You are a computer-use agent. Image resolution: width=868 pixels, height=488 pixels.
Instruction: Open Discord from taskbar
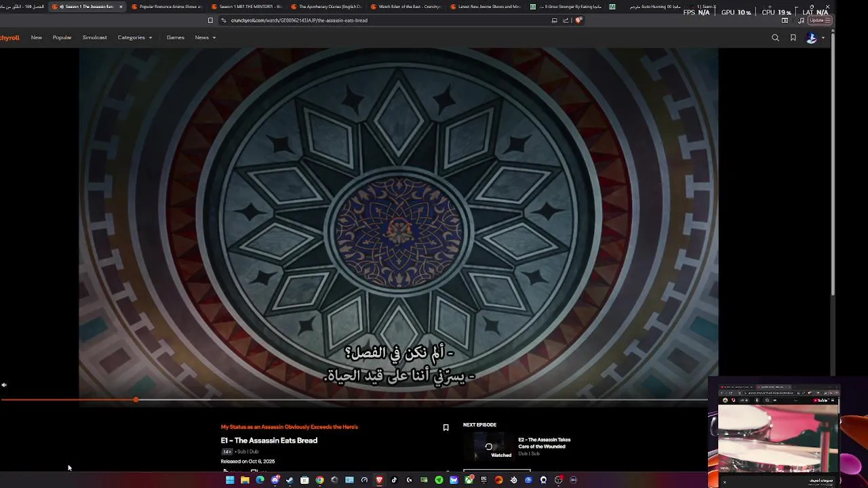pos(275,480)
